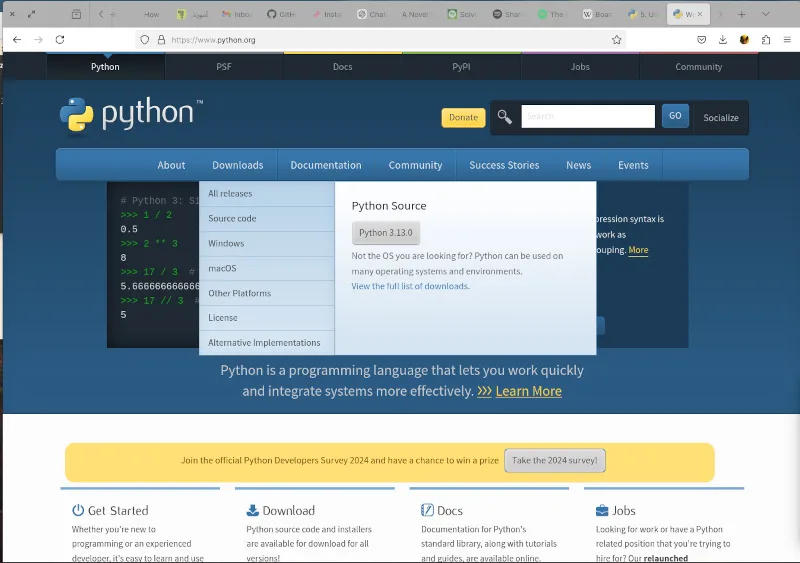Click the browser reload icon

click(60, 39)
